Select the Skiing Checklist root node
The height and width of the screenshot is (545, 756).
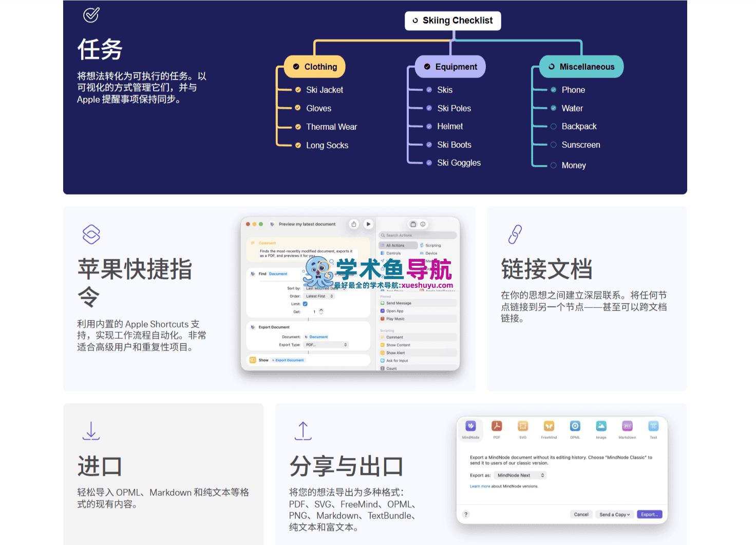(453, 21)
